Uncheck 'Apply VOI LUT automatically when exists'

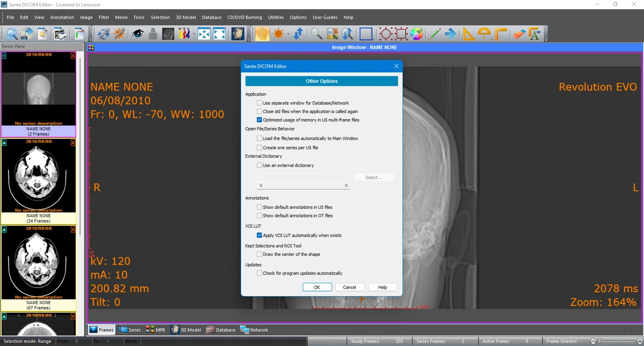260,235
